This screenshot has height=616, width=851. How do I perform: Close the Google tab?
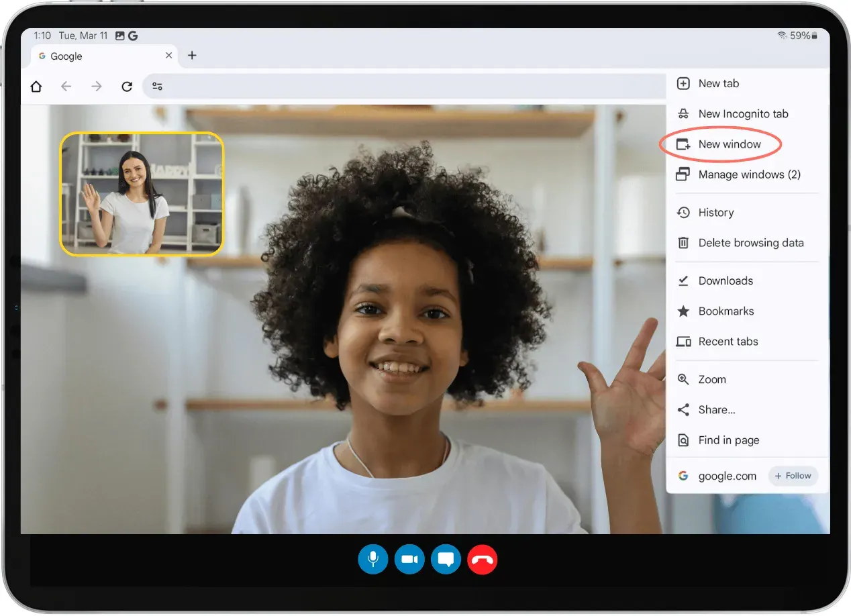click(169, 56)
